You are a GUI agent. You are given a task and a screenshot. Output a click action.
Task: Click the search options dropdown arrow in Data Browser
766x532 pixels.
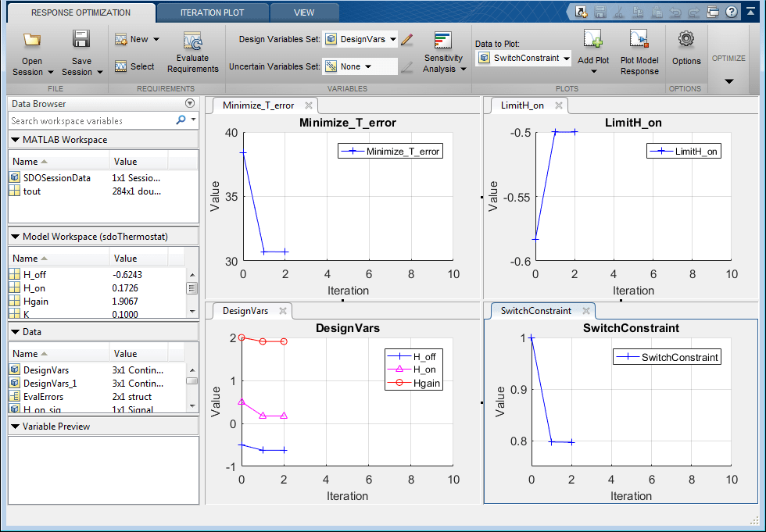click(194, 120)
